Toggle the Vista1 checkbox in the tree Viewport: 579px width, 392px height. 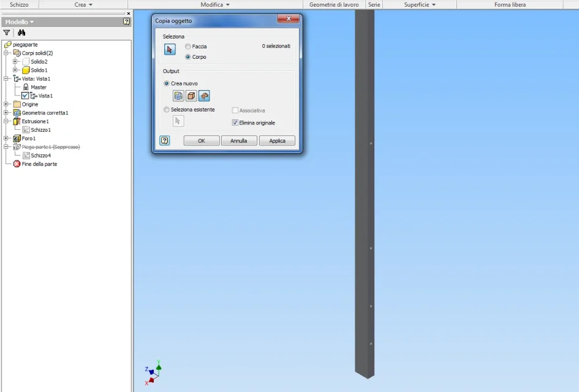(x=25, y=96)
